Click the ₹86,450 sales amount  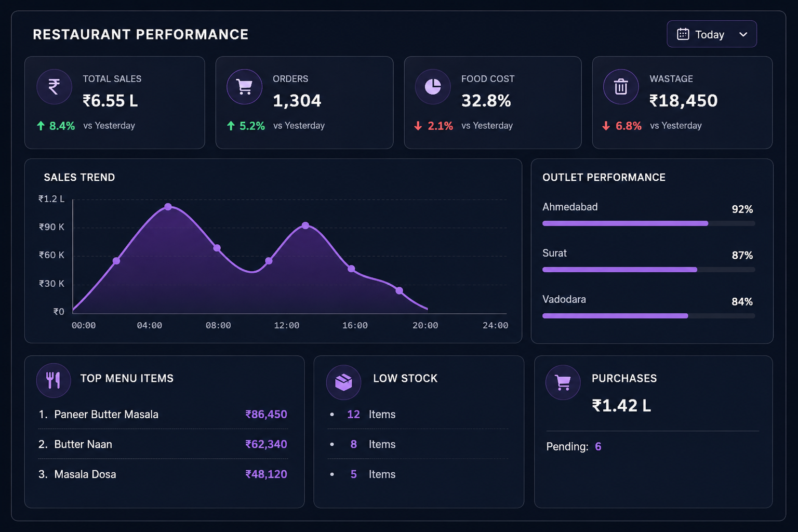pyautogui.click(x=266, y=415)
